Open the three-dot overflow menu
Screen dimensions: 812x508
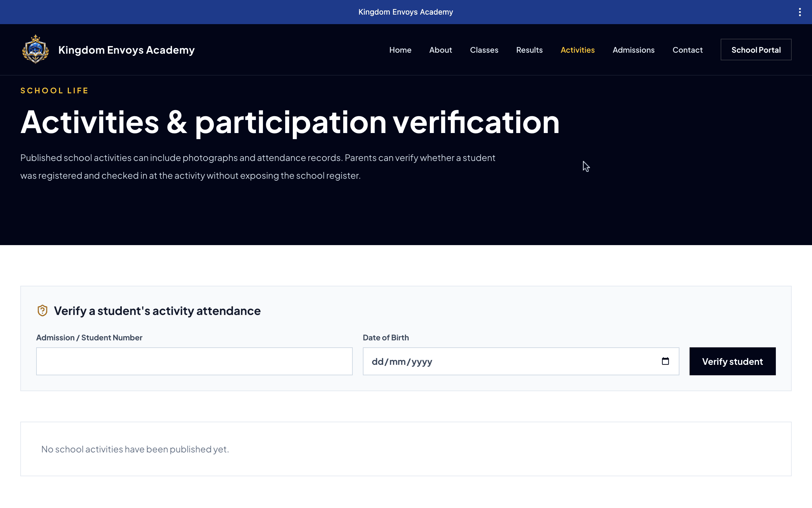pos(800,12)
